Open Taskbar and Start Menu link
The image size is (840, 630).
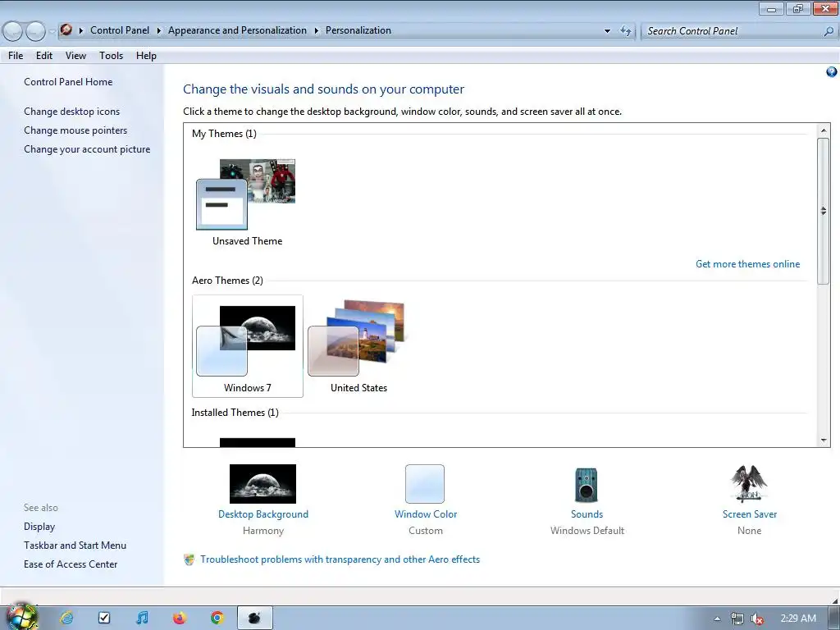coord(75,546)
